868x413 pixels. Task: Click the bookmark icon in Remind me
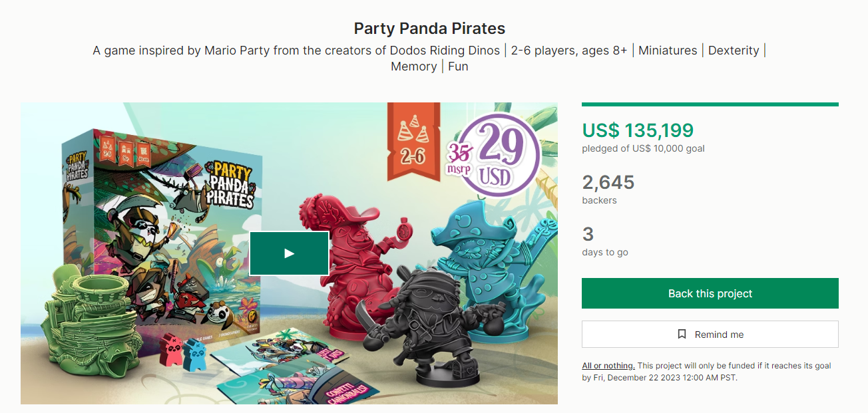[682, 335]
